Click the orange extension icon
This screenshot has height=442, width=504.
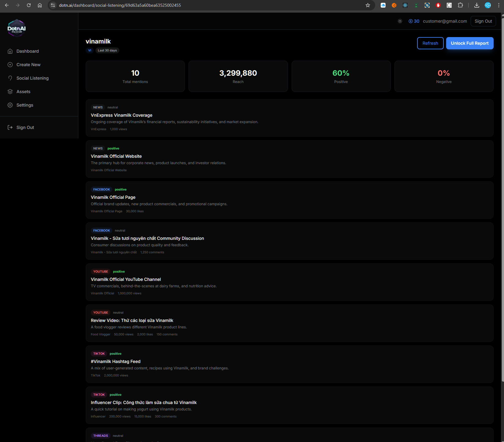[x=394, y=5]
